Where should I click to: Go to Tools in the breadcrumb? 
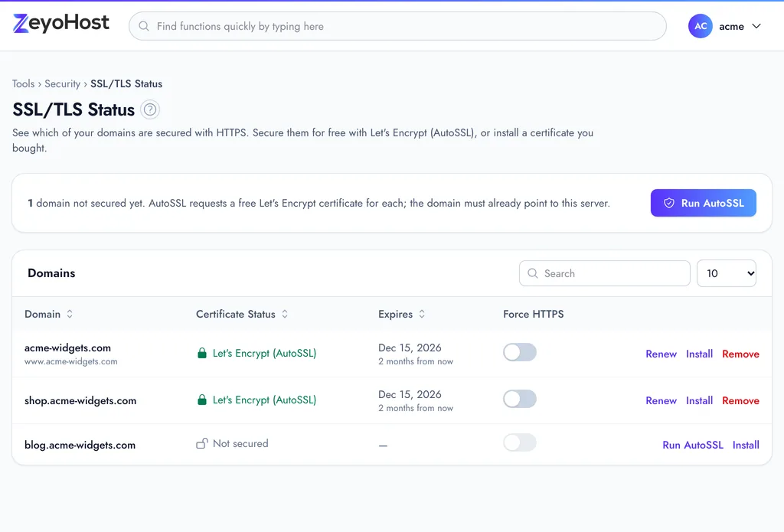point(24,83)
